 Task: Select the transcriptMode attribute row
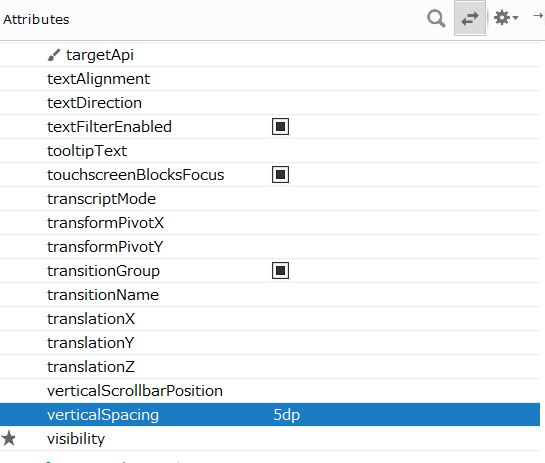pyautogui.click(x=270, y=199)
